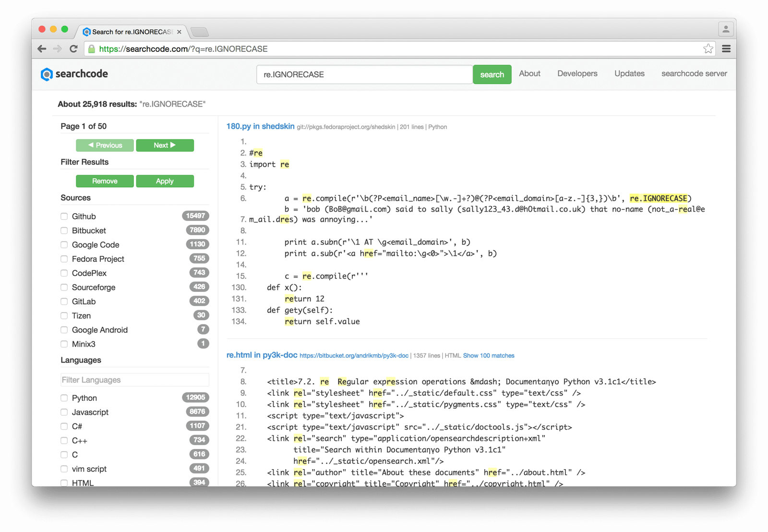Click the green padlock security icon
Screen dimensions: 768x532
(91, 48)
